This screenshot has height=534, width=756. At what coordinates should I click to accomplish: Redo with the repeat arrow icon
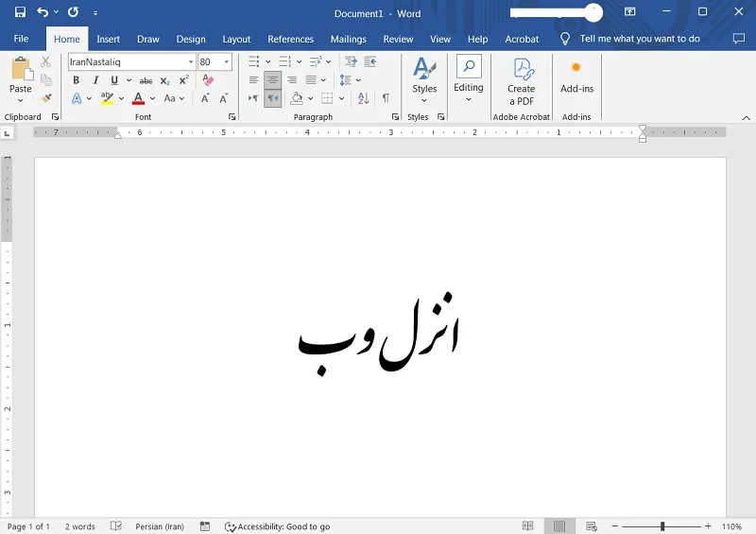pyautogui.click(x=73, y=12)
